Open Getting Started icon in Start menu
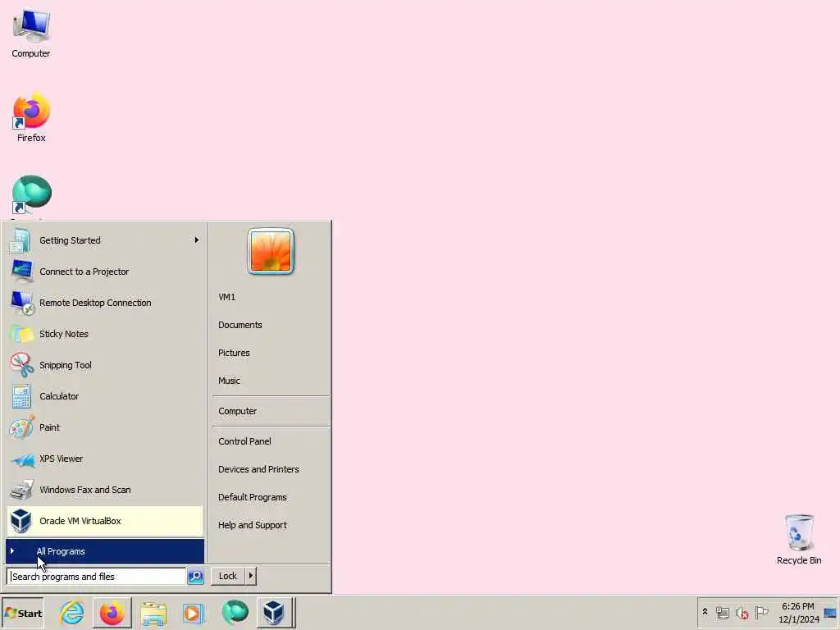 21,240
